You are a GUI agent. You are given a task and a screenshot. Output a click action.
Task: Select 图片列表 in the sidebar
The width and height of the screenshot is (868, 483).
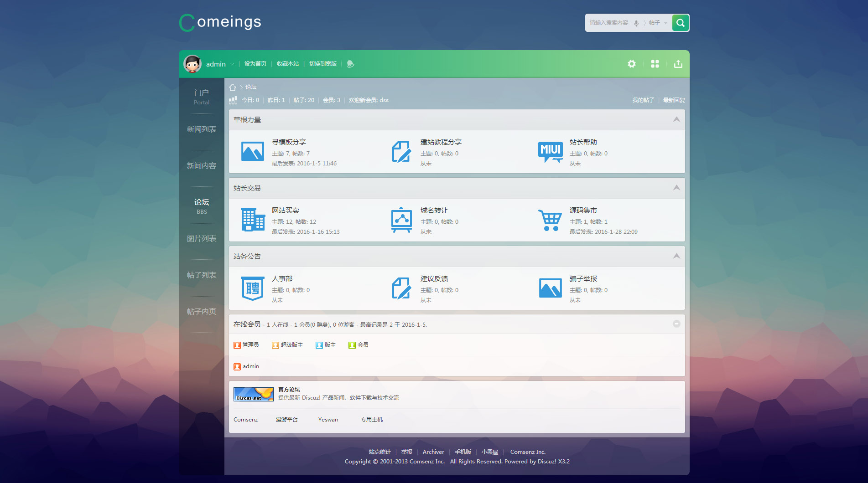pyautogui.click(x=201, y=239)
